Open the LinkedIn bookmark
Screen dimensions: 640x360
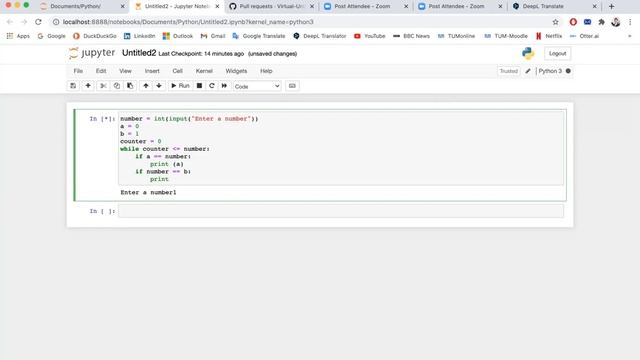click(x=140, y=36)
